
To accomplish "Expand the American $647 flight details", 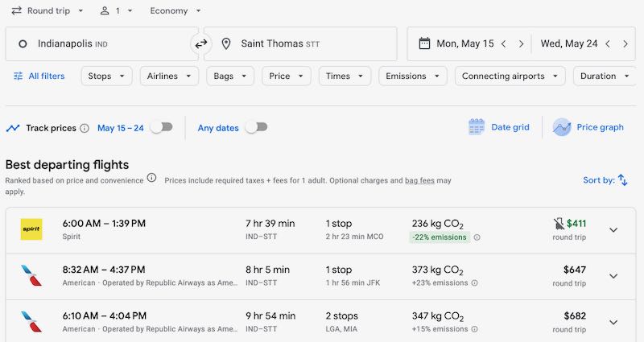I will (x=613, y=276).
